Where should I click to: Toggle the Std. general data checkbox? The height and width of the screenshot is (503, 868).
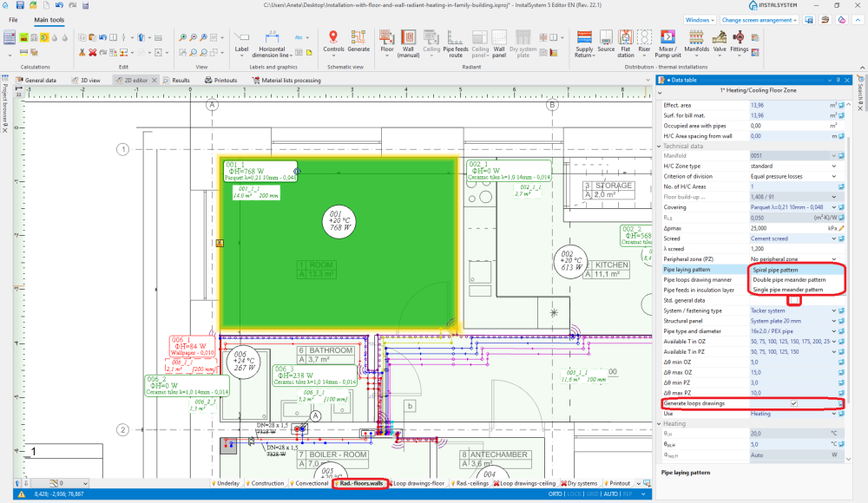[x=794, y=300]
